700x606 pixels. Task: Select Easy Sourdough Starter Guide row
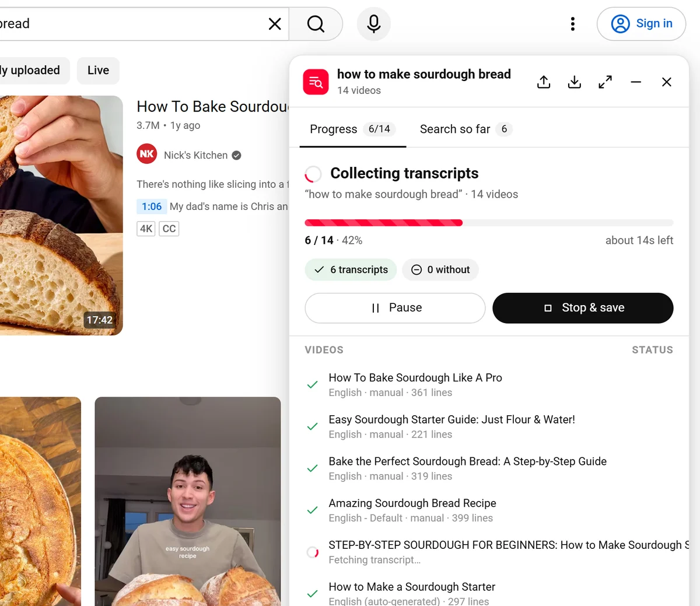[489, 427]
